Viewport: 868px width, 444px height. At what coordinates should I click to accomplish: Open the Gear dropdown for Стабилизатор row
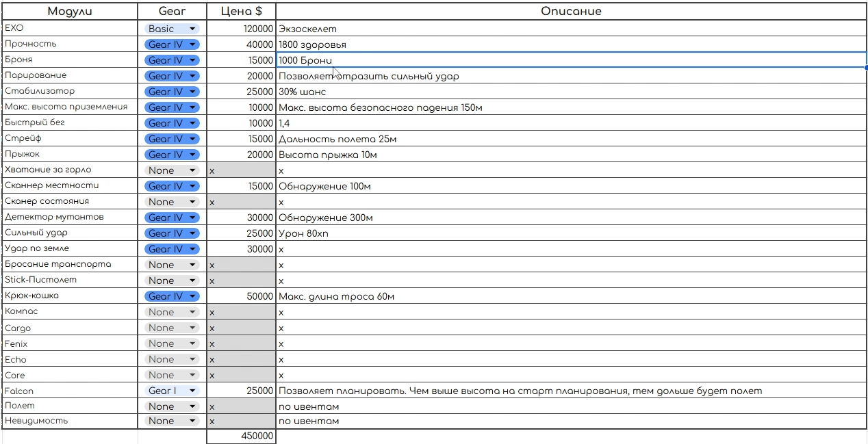coord(172,92)
